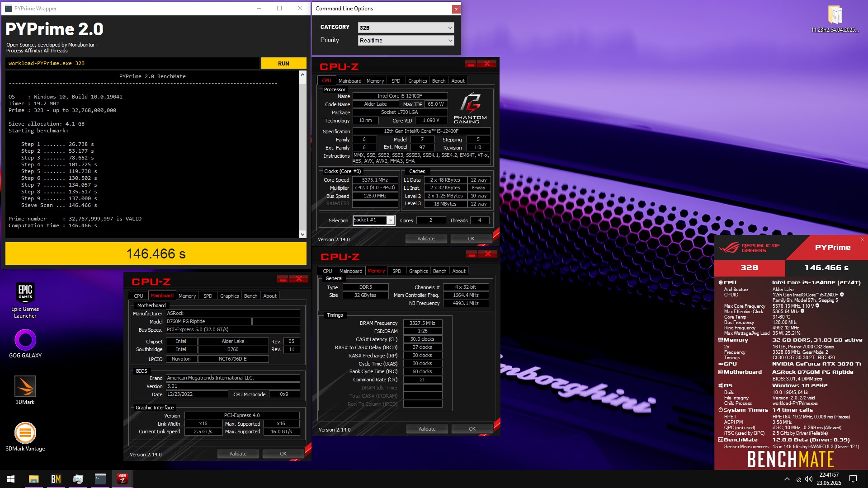Open About tab in top CPU-Z
868x488 pixels.
point(458,81)
